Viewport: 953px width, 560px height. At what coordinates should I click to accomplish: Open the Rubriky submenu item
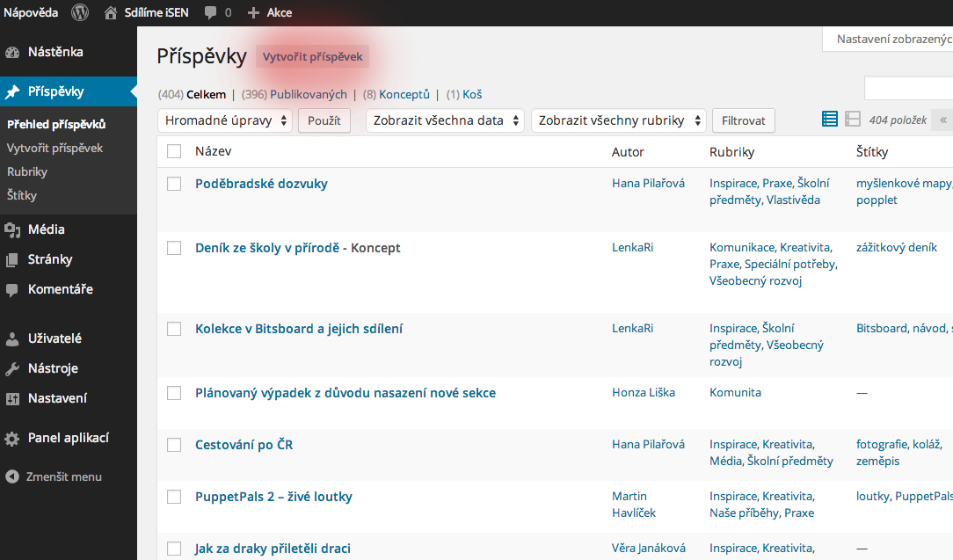(x=26, y=171)
